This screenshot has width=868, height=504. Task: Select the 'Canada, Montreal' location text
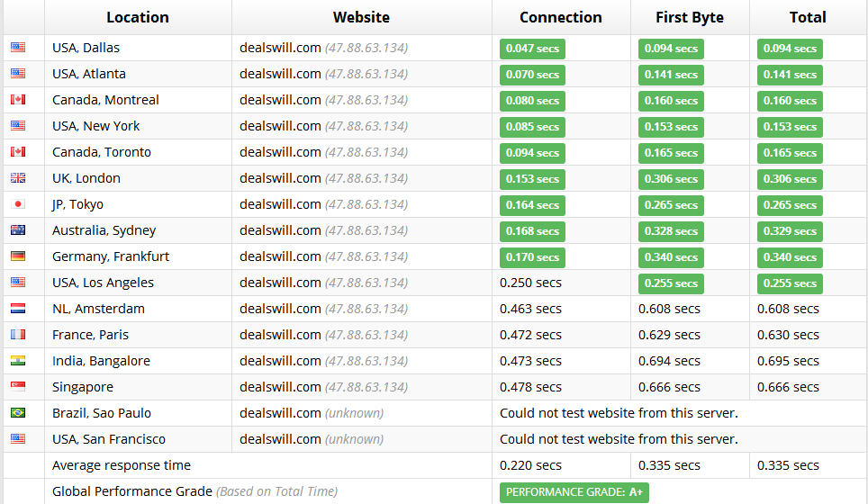[x=105, y=100]
